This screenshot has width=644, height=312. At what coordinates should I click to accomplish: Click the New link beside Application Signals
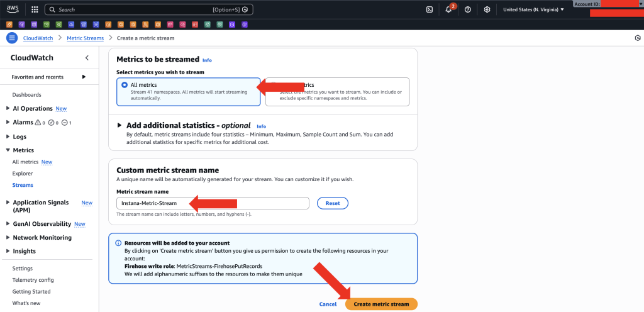tap(87, 203)
